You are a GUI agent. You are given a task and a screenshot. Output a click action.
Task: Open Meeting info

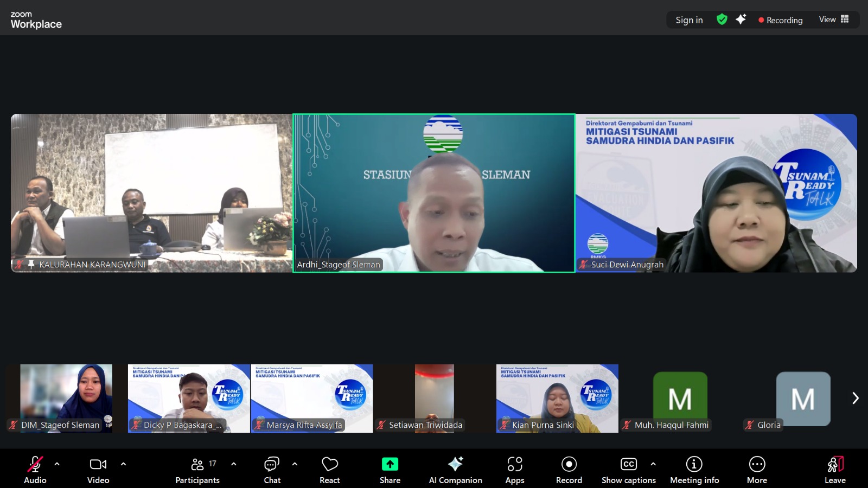pos(694,470)
